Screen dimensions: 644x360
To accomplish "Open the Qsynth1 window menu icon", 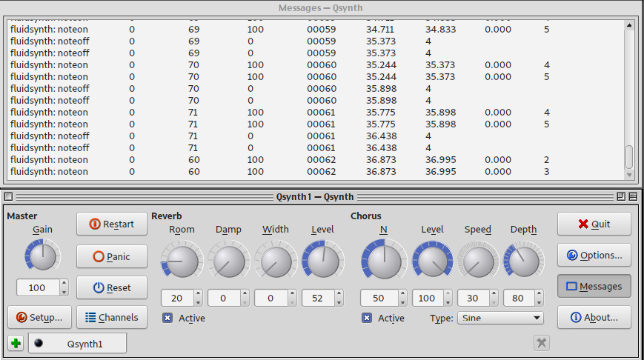I will point(9,196).
